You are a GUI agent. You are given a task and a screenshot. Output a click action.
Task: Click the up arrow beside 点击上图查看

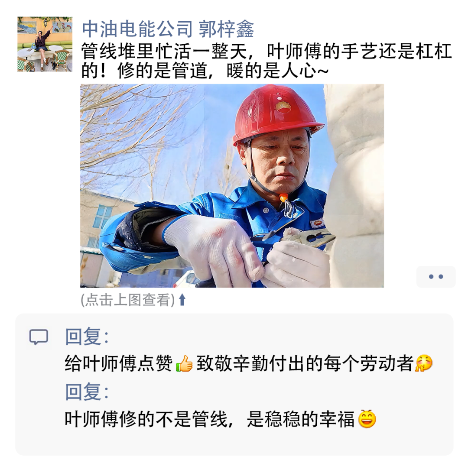click(x=182, y=300)
